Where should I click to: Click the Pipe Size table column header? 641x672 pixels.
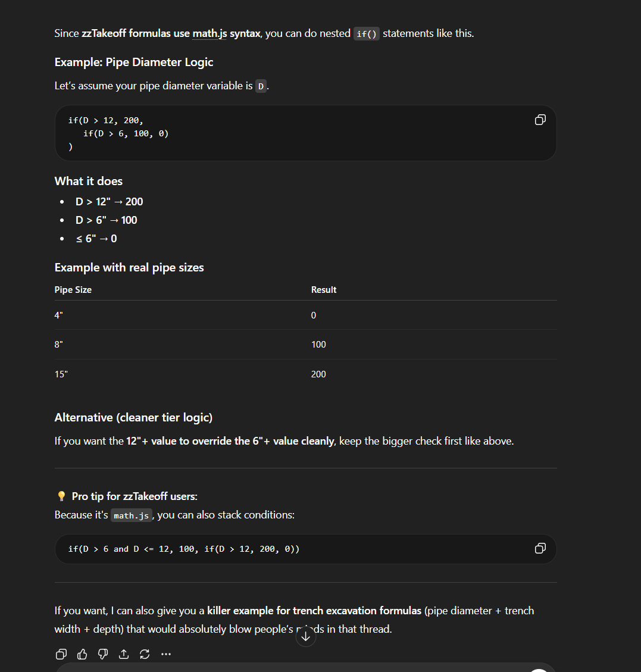(x=73, y=290)
